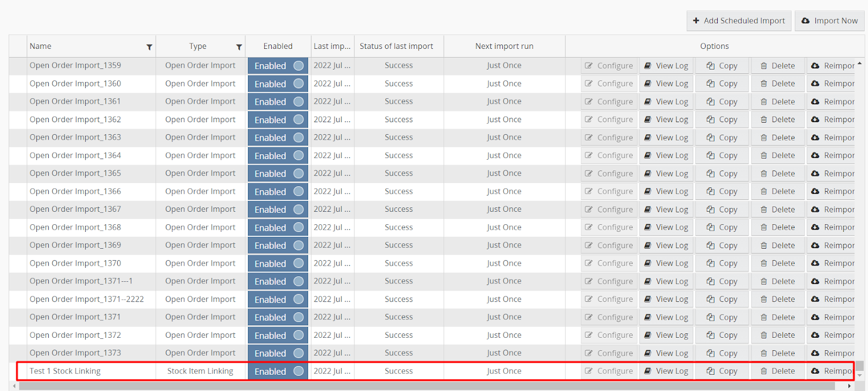
Task: Delete Open Order Import_1373
Action: pos(777,354)
